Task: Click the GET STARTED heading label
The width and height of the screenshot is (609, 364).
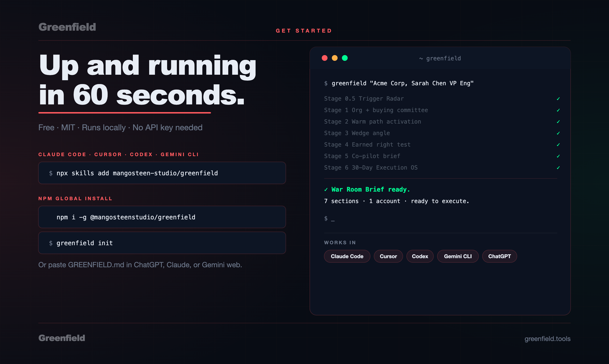Action: coord(304,31)
